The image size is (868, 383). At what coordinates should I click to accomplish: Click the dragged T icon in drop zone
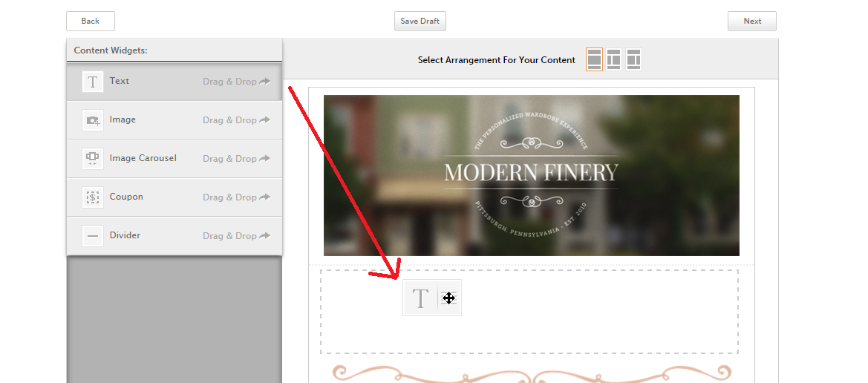[420, 298]
